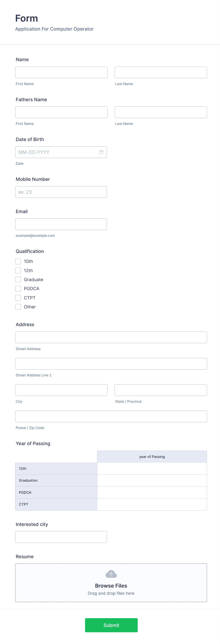
Task: Check the 12th qualification checkbox
Action: [18, 270]
